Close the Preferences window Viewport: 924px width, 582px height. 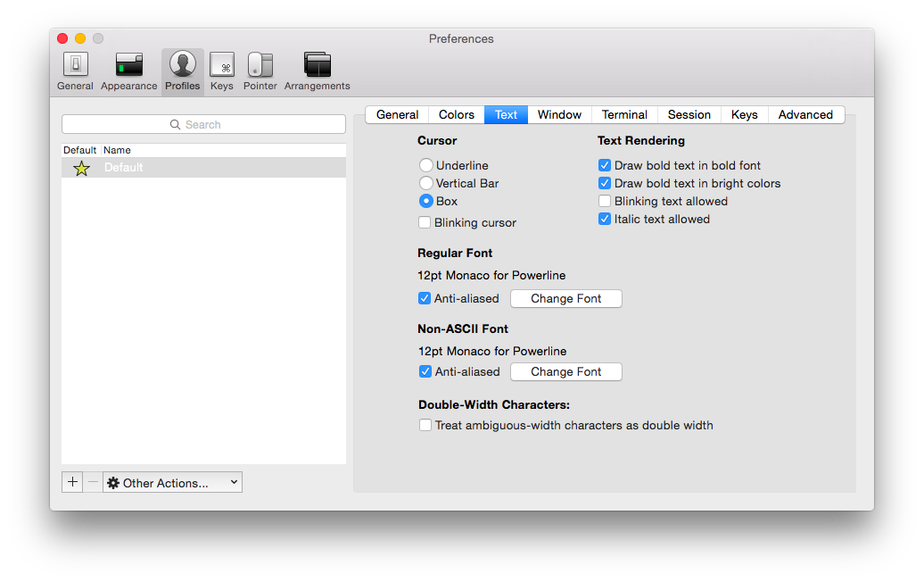[62, 38]
